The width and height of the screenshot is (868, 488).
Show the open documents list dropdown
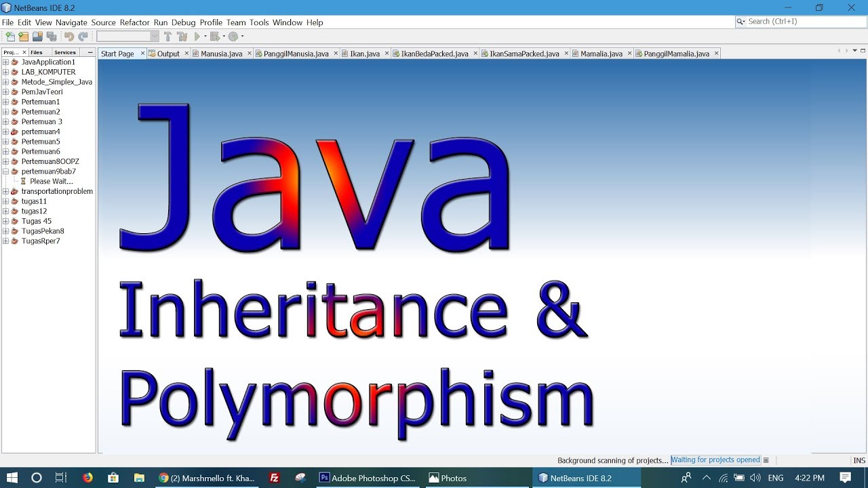[854, 50]
